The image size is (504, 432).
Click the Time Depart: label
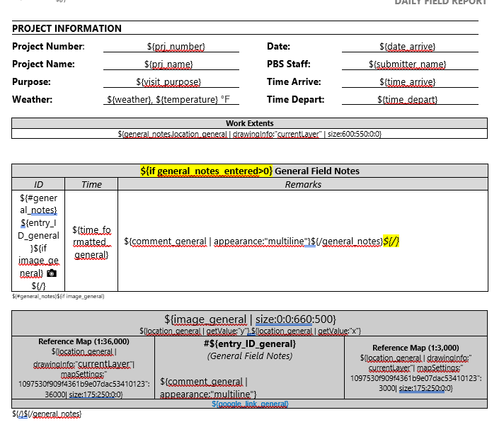[x=295, y=99]
